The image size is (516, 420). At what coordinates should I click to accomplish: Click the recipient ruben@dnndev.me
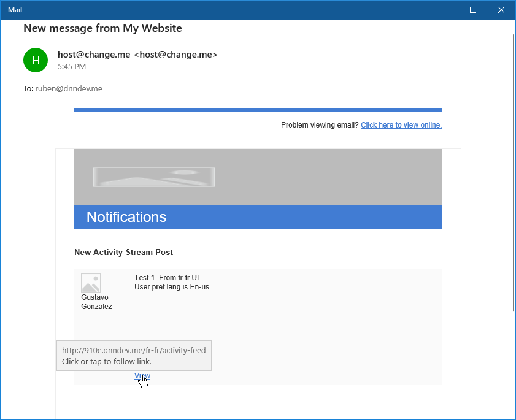(x=69, y=89)
